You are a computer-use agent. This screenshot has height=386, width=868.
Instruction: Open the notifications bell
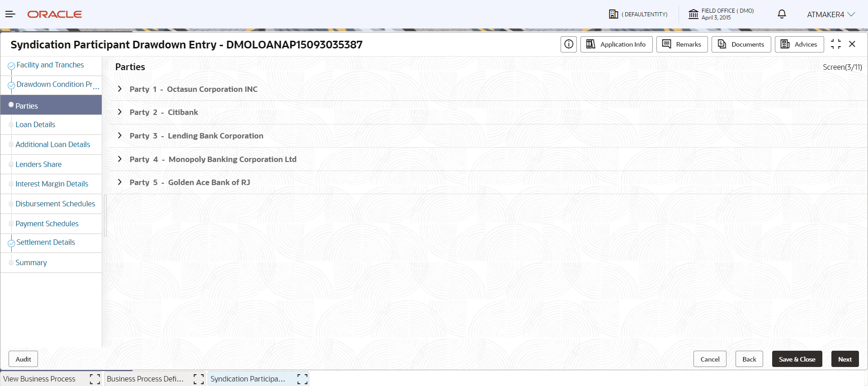tap(782, 14)
